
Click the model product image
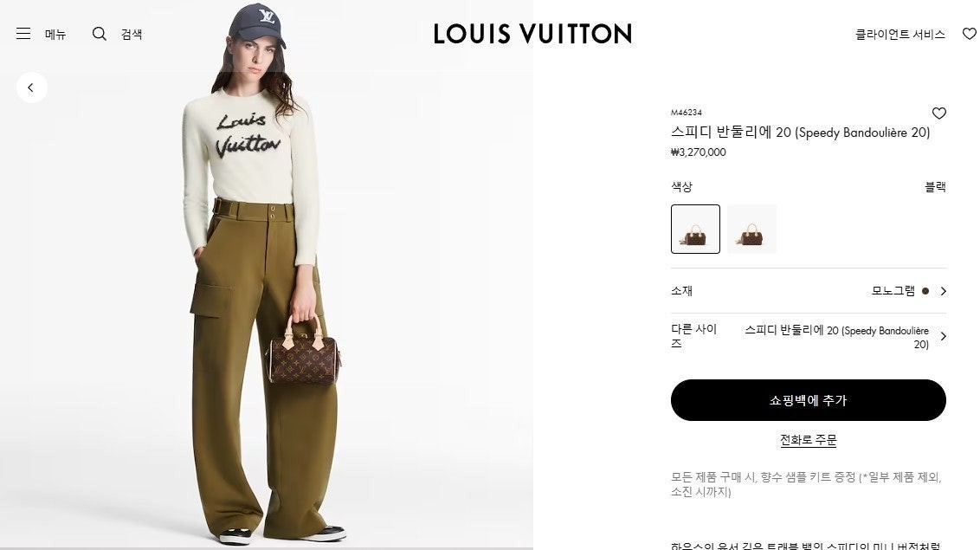(x=267, y=275)
